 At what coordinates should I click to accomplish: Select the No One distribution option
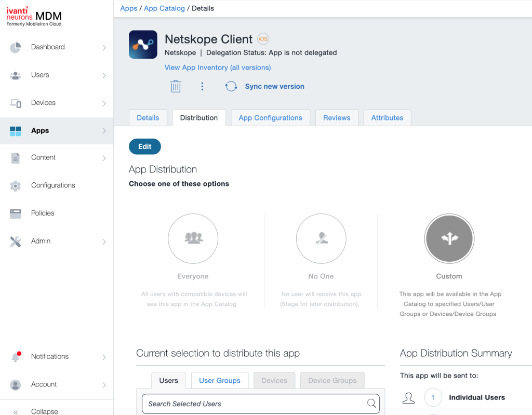click(x=321, y=238)
